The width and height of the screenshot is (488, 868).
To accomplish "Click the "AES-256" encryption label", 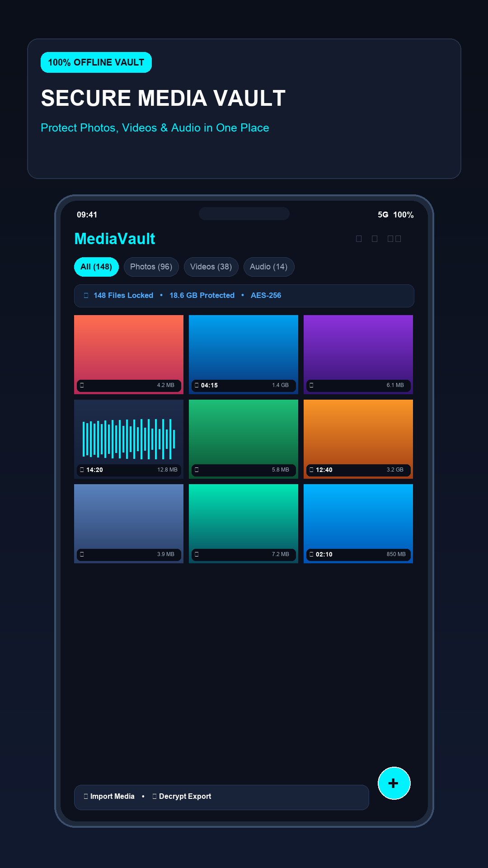I will point(266,295).
